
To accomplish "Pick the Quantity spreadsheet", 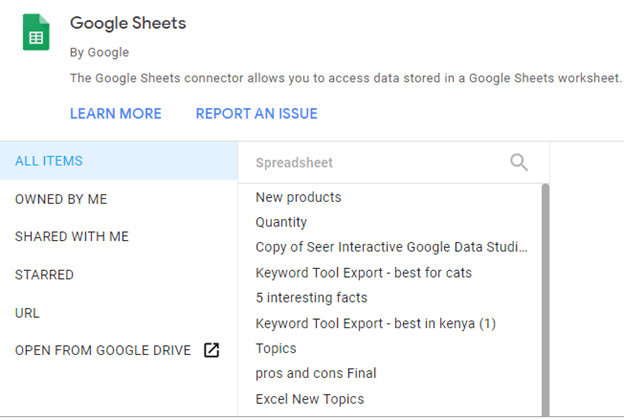I will click(x=281, y=222).
